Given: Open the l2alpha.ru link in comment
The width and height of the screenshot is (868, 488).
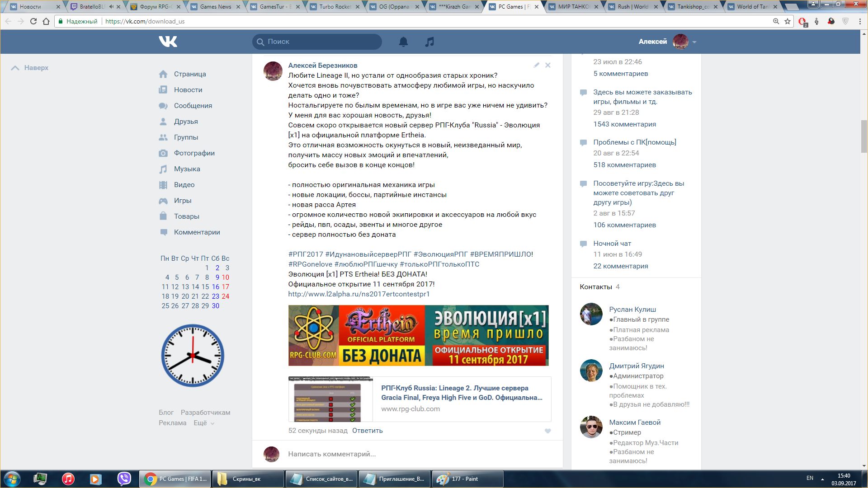Looking at the screenshot, I should point(359,294).
